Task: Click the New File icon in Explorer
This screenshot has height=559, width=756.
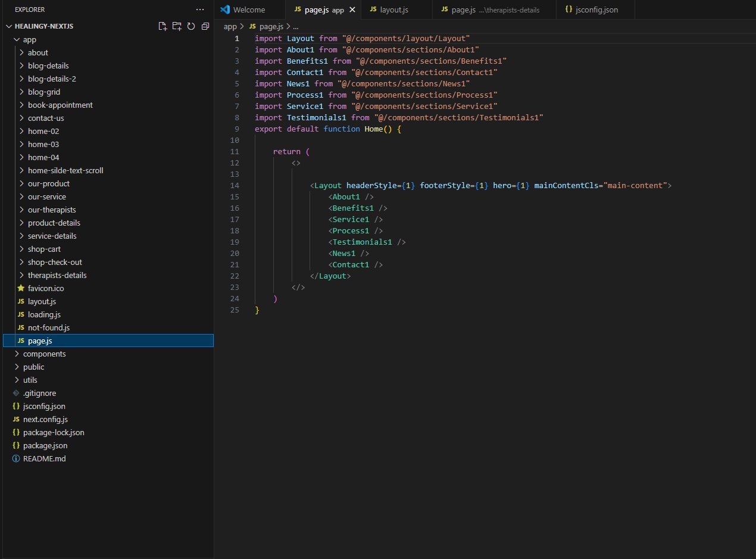Action: 163,26
